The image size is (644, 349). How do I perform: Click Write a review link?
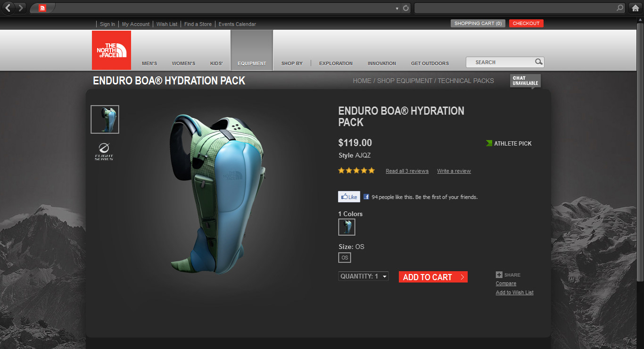pyautogui.click(x=454, y=171)
